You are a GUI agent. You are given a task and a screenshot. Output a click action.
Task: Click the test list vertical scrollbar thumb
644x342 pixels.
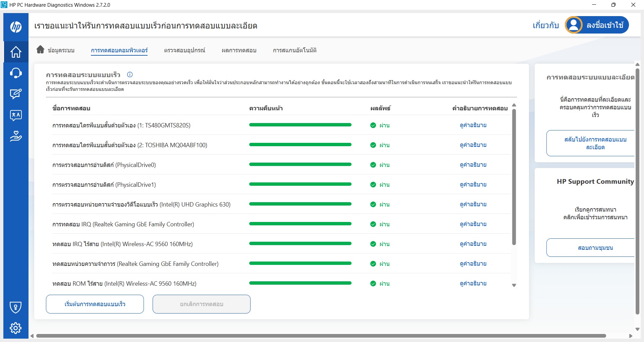[x=514, y=177]
